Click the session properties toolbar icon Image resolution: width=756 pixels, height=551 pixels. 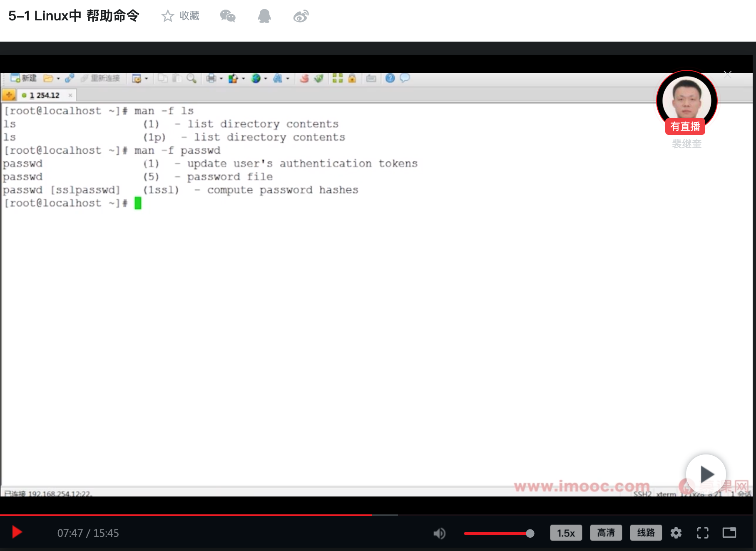[137, 78]
